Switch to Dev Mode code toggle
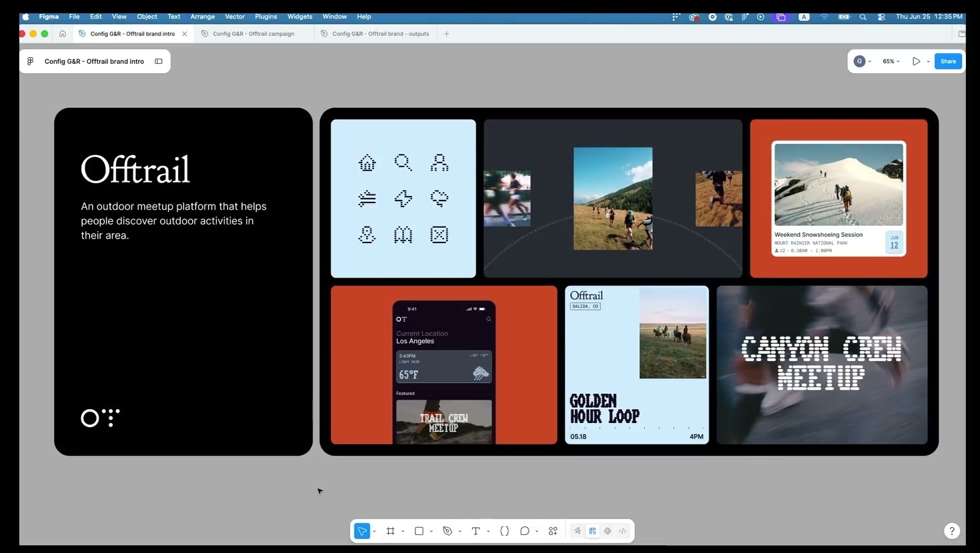980x553 pixels. (x=623, y=531)
